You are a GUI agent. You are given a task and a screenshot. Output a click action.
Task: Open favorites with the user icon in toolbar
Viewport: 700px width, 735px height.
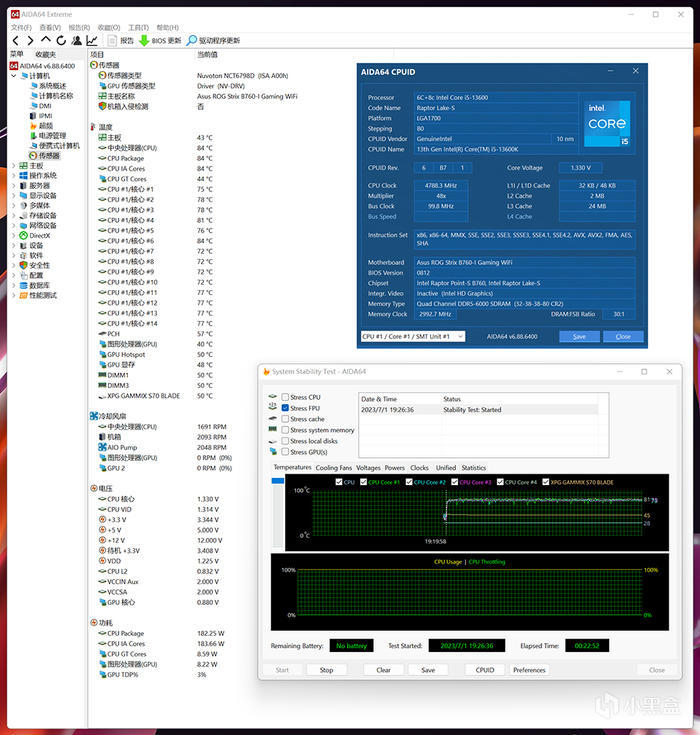[76, 41]
